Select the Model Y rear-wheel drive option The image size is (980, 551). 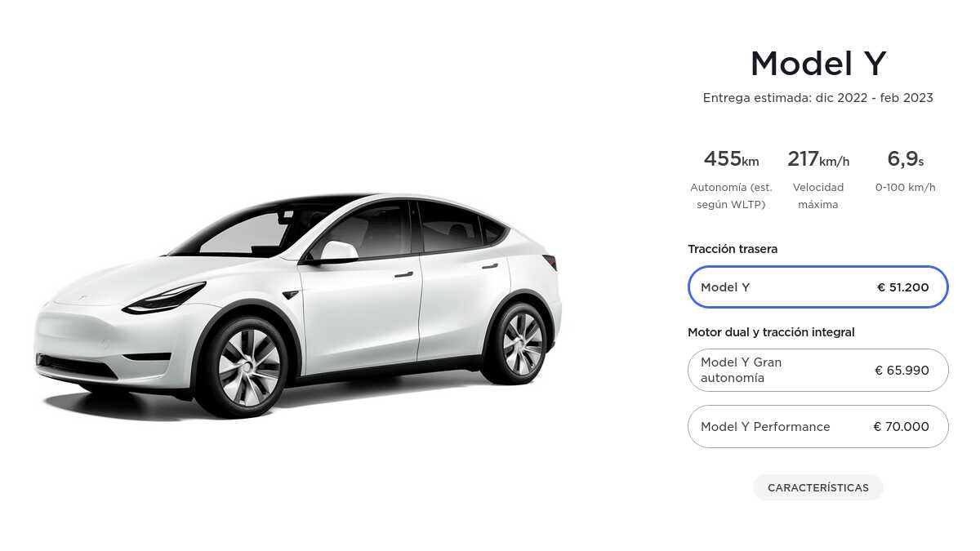click(818, 287)
